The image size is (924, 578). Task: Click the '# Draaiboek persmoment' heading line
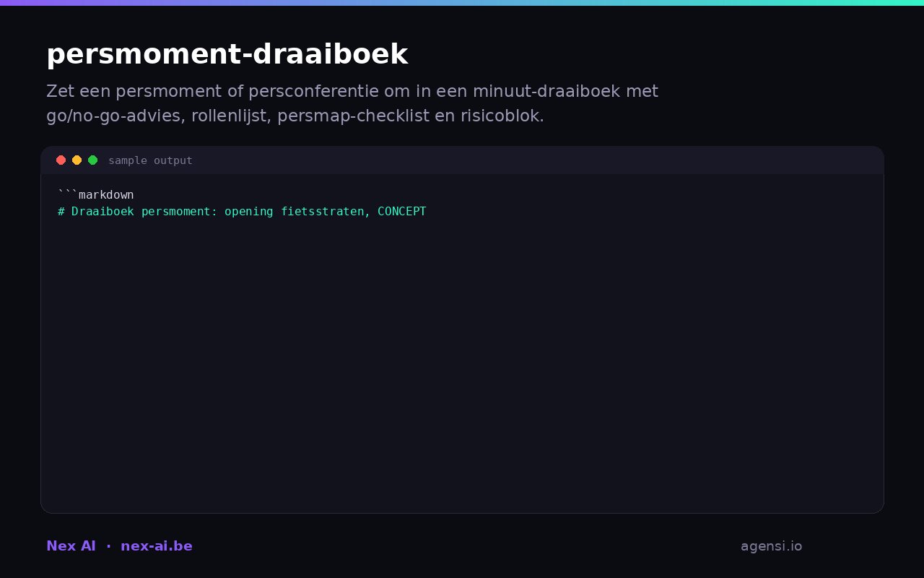pyautogui.click(x=242, y=212)
